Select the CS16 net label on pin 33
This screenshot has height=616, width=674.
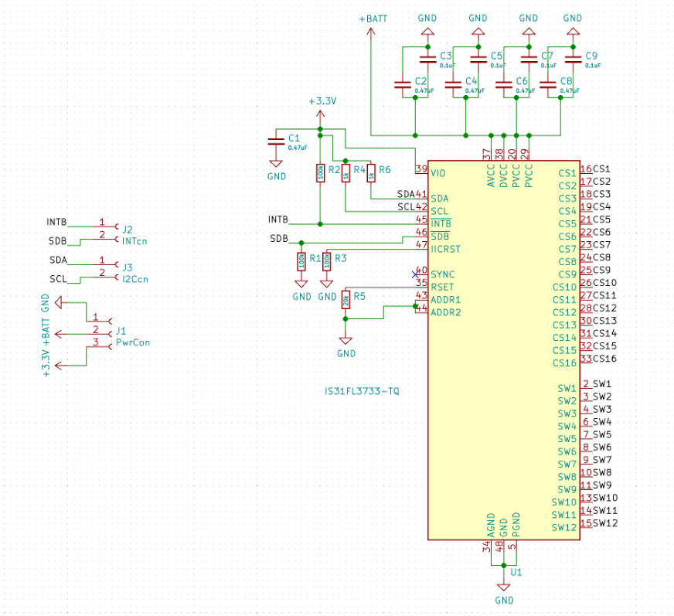click(604, 359)
